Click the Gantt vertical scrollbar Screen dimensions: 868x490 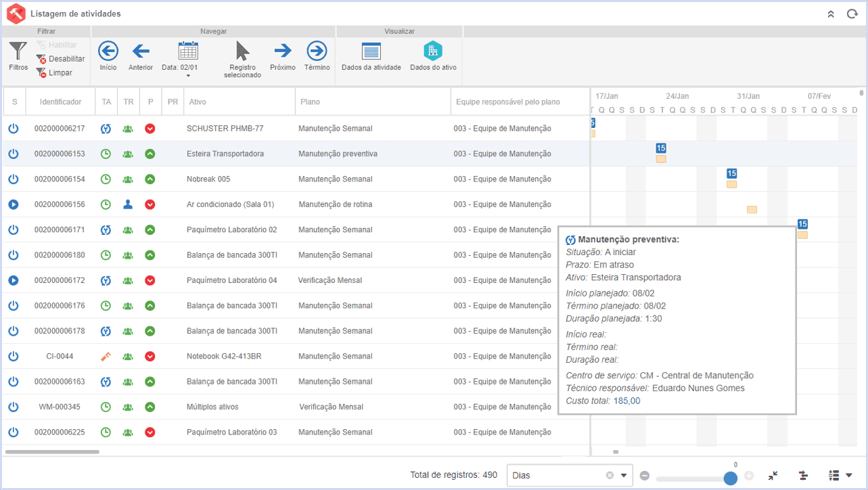pos(861,93)
